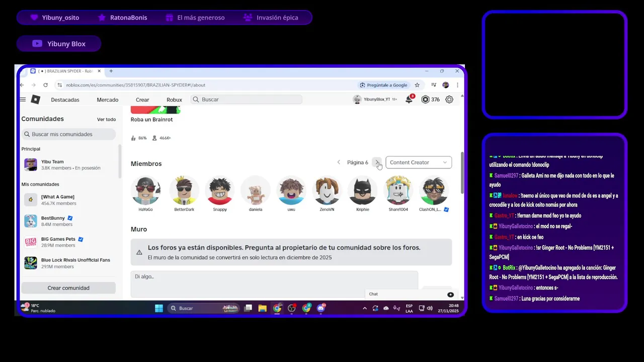The height and width of the screenshot is (362, 644).
Task: View site information icon in address bar
Action: 60,85
